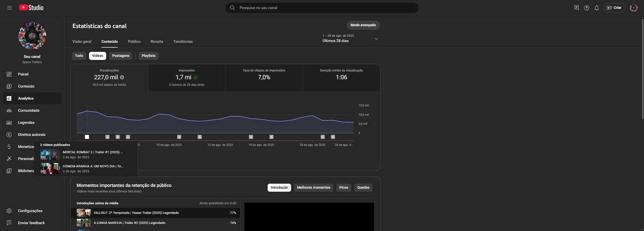Open Comunidade from the sidebar label
644x231 pixels.
[x=29, y=110]
